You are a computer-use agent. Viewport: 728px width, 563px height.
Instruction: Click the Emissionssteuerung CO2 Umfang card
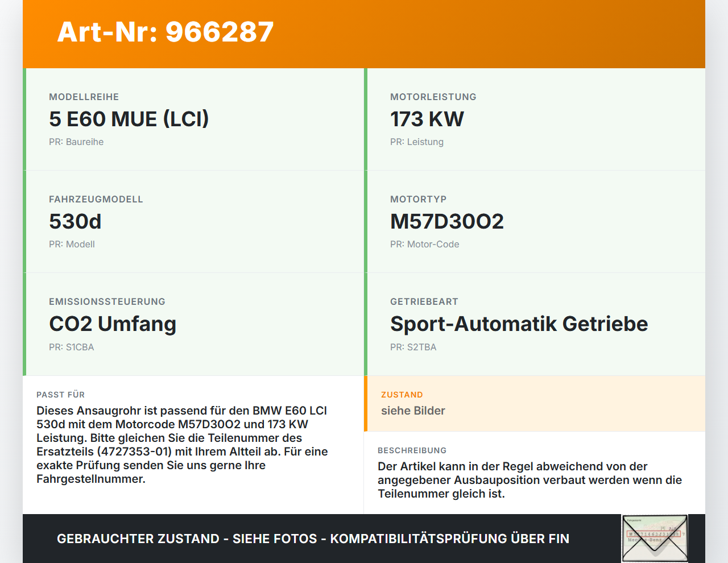(x=193, y=324)
